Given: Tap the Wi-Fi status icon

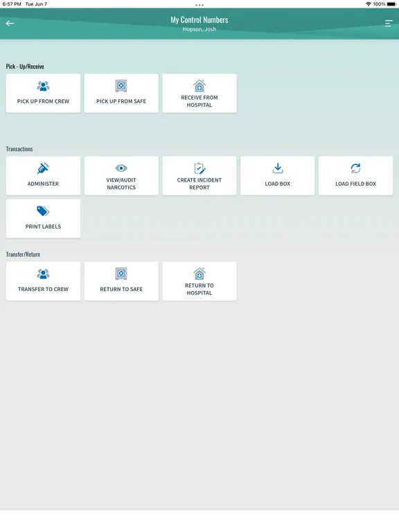Looking at the screenshot, I should [x=368, y=4].
